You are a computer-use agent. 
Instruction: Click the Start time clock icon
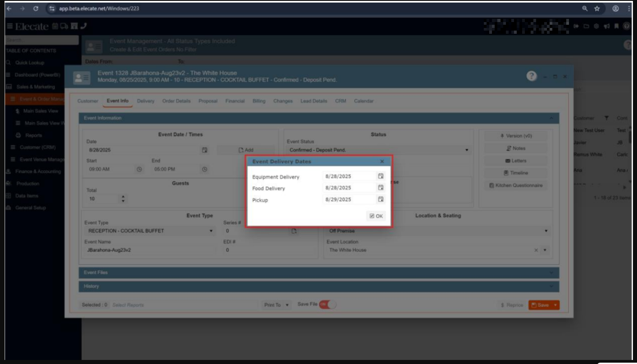pyautogui.click(x=139, y=169)
